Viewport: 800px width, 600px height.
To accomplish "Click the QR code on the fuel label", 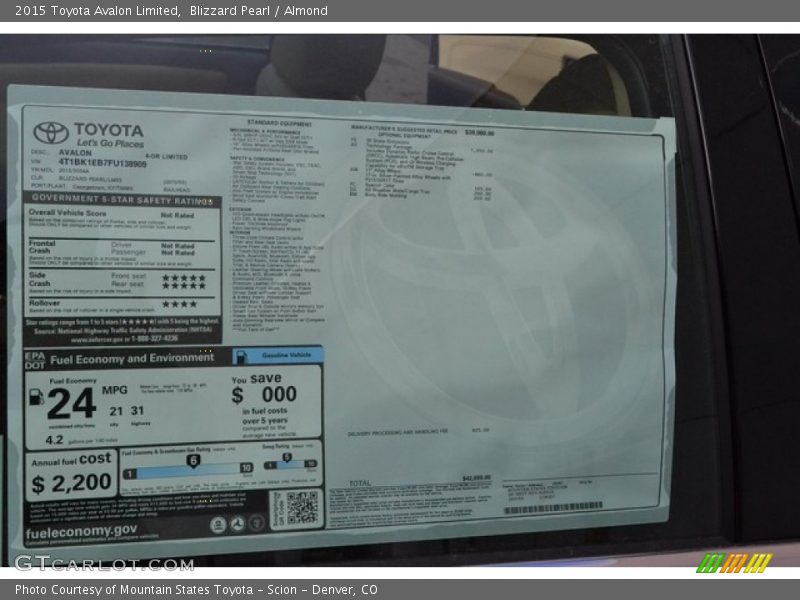I will (x=295, y=508).
